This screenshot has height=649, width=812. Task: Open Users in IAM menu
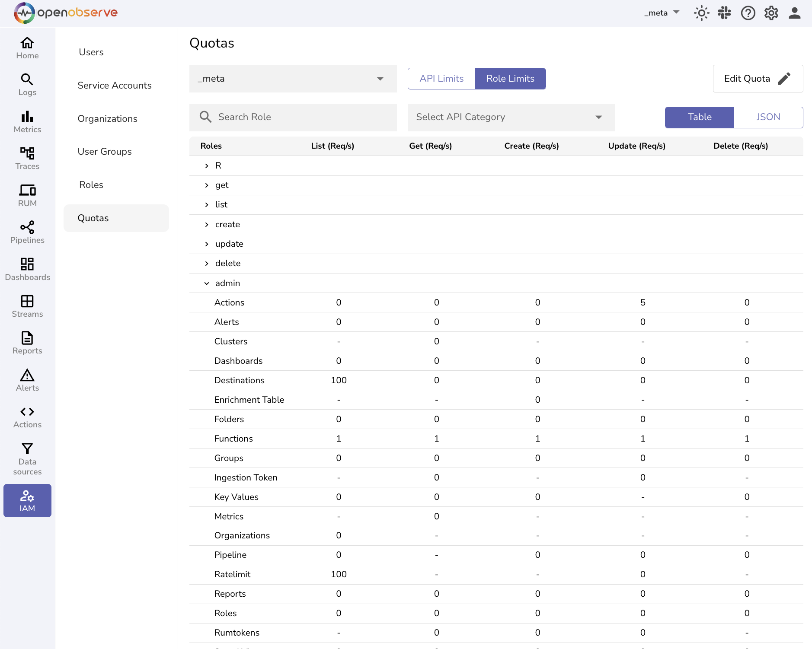click(x=91, y=52)
